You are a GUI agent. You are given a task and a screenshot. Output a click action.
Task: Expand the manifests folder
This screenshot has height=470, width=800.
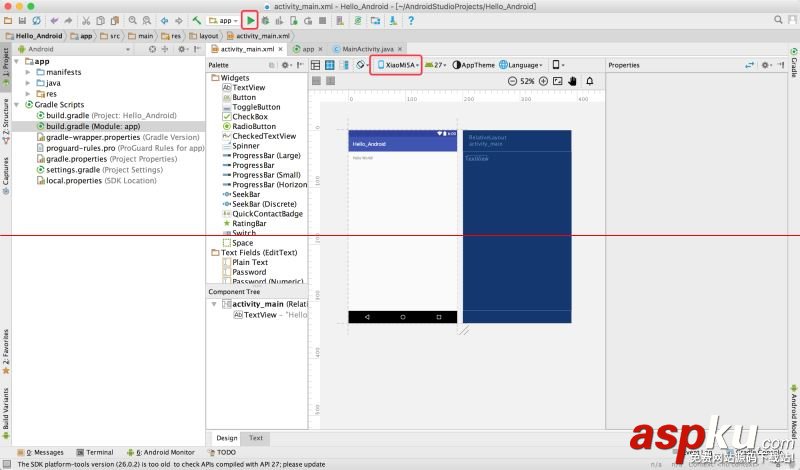click(x=28, y=72)
